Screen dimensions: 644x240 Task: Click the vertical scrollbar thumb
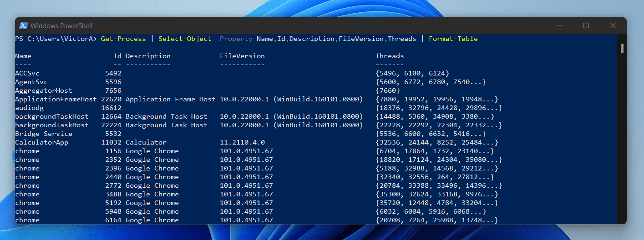(x=622, y=48)
